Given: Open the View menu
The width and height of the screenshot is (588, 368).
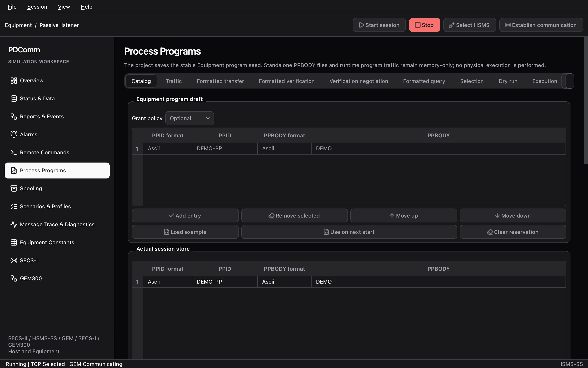Looking at the screenshot, I should coord(64,7).
